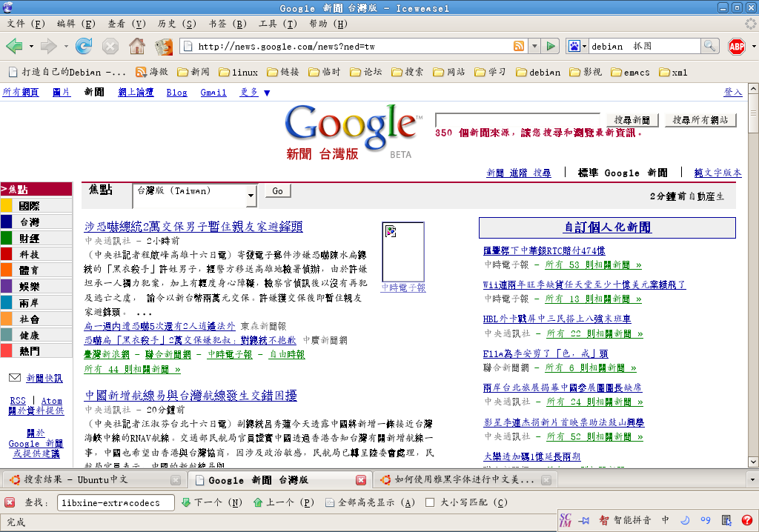
Task: Click the URL address bar field
Action: [x=354, y=47]
